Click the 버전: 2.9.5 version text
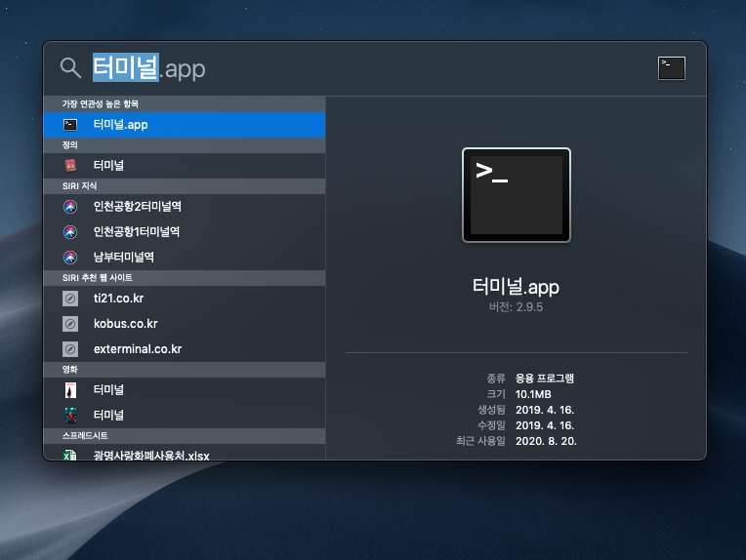Image resolution: width=746 pixels, height=560 pixels. click(x=516, y=307)
